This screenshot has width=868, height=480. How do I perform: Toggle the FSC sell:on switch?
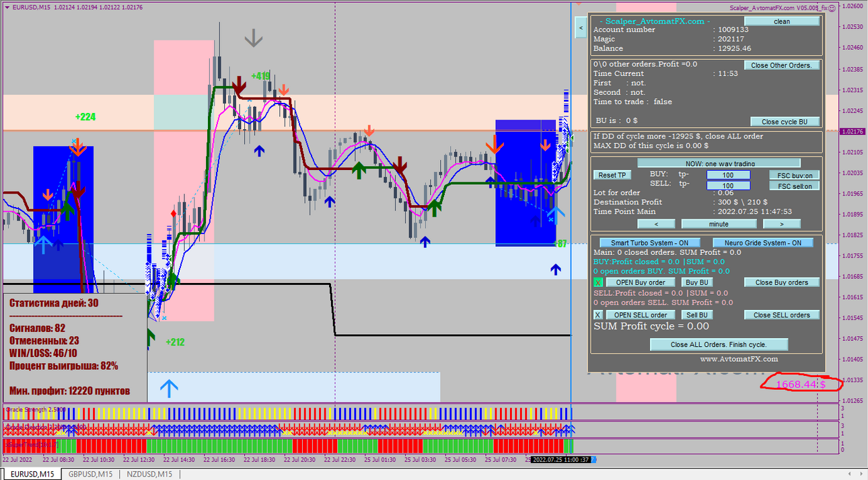tap(795, 186)
